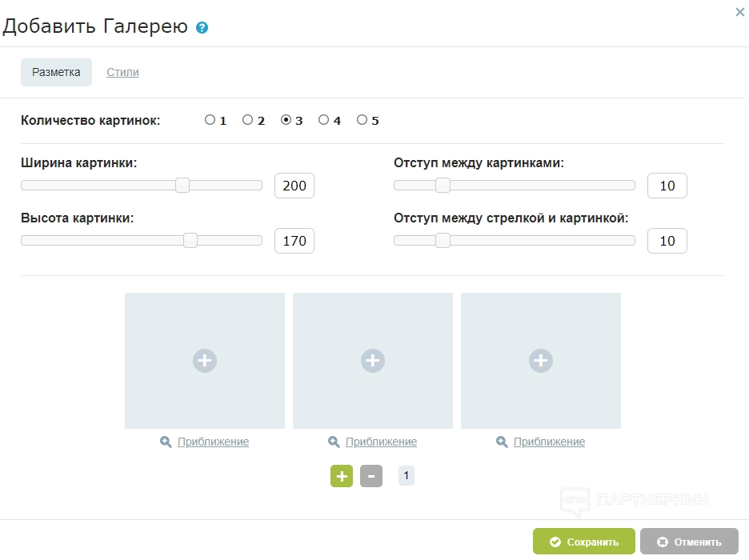Switch to the Стили tab
749x560 pixels.
tap(122, 72)
